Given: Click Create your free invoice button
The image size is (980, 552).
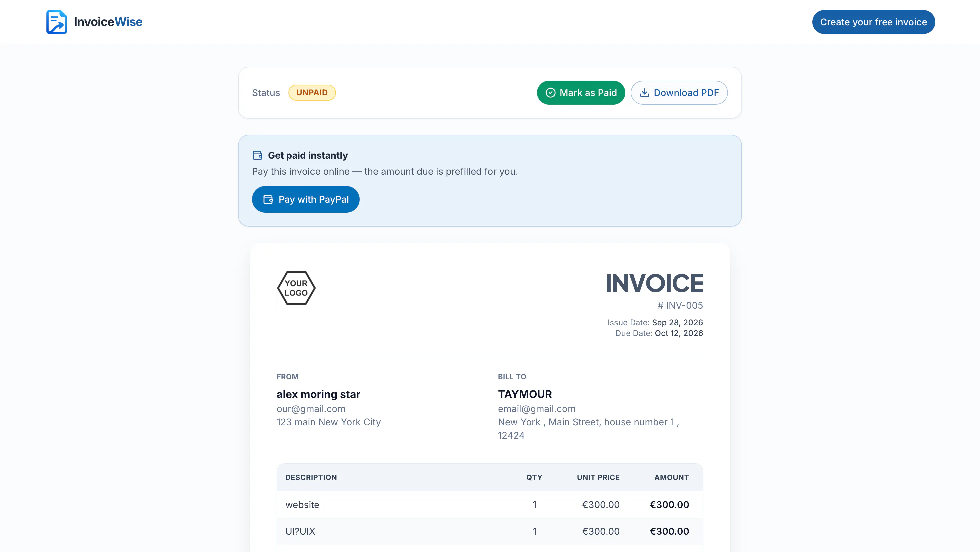Looking at the screenshot, I should [x=873, y=22].
